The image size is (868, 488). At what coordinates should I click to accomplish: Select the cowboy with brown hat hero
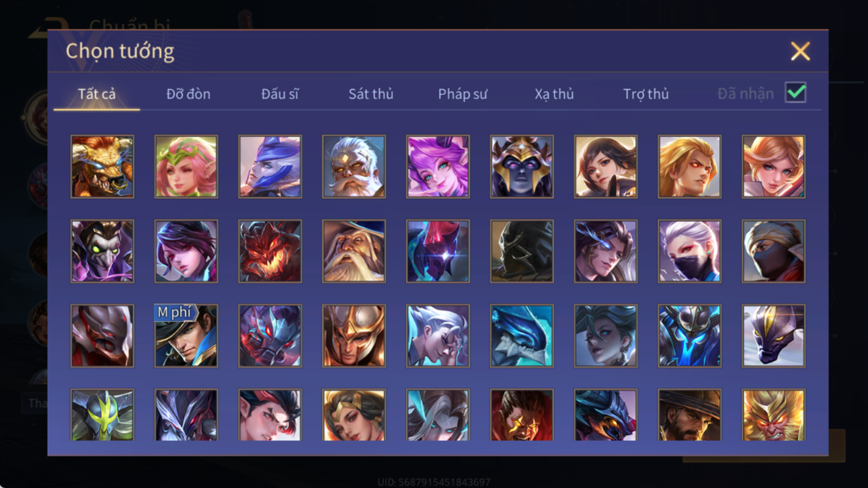point(689,415)
